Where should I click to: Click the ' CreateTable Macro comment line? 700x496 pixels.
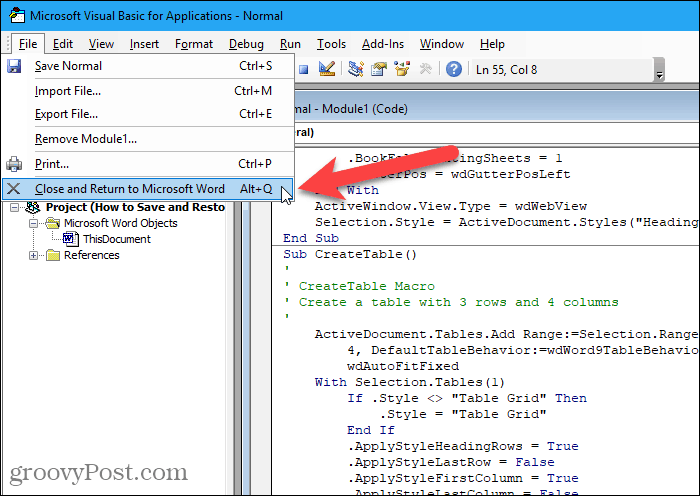359,286
